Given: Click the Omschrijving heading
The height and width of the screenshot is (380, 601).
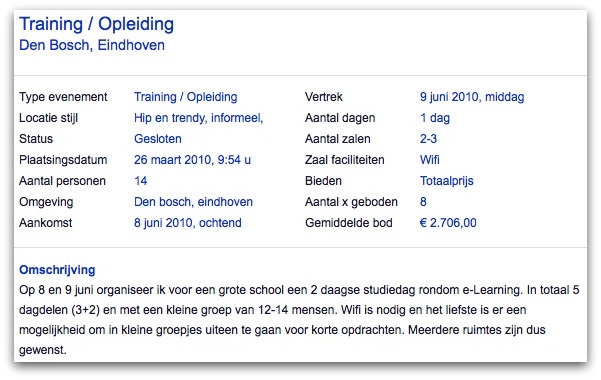Looking at the screenshot, I should click(57, 270).
